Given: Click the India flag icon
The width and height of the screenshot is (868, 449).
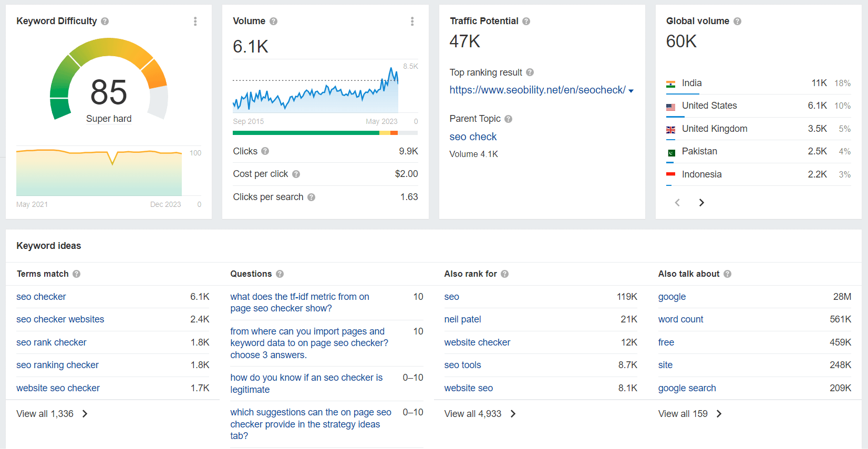Looking at the screenshot, I should pyautogui.click(x=671, y=84).
